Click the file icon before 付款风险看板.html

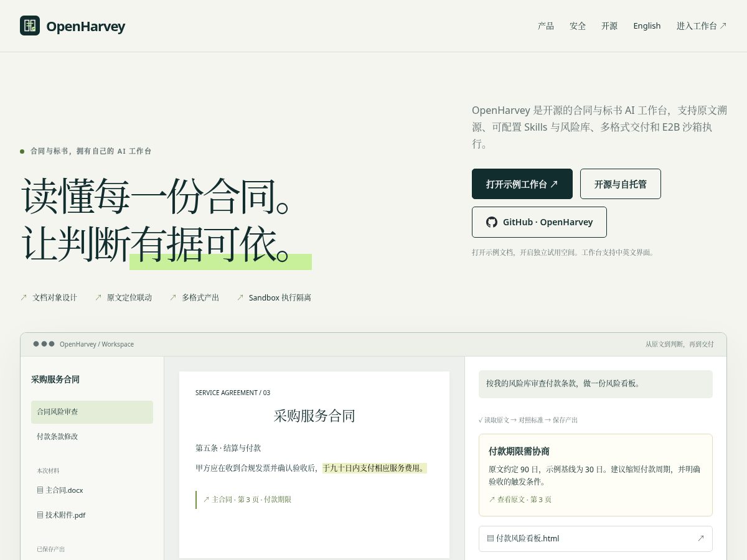pos(491,539)
